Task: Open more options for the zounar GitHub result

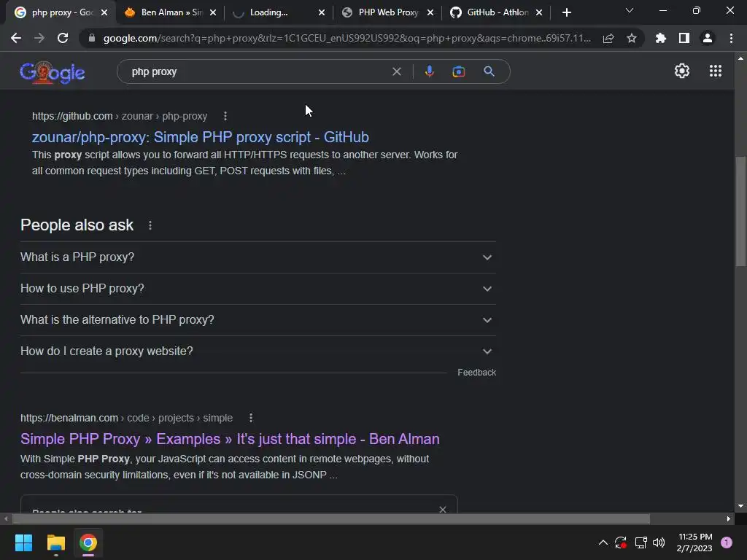Action: tap(225, 116)
